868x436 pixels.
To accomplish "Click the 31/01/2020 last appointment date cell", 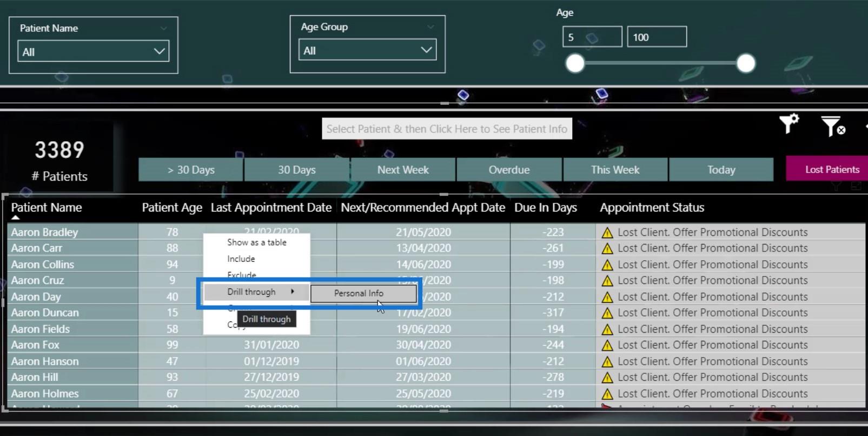I will 271,345.
